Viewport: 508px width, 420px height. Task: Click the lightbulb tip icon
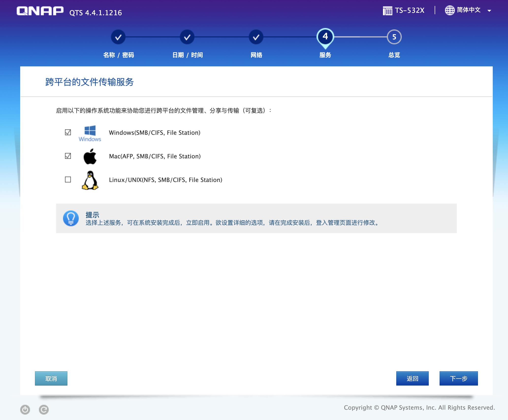(70, 218)
